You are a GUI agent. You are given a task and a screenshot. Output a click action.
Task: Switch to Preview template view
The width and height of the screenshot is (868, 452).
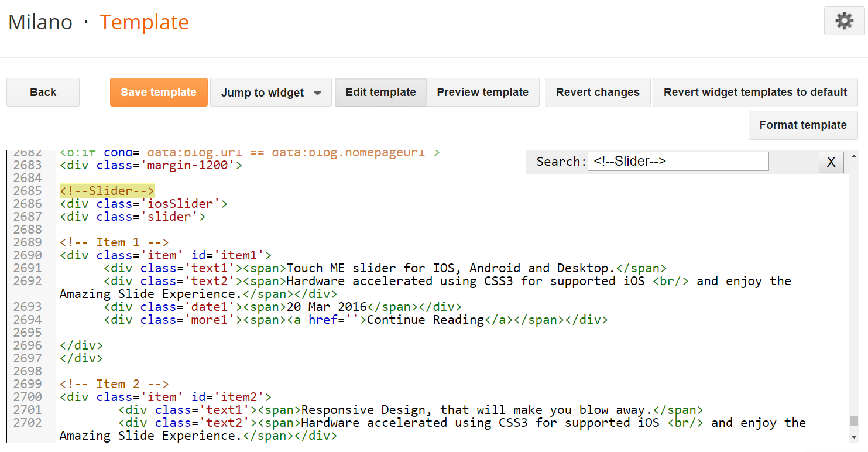point(482,93)
